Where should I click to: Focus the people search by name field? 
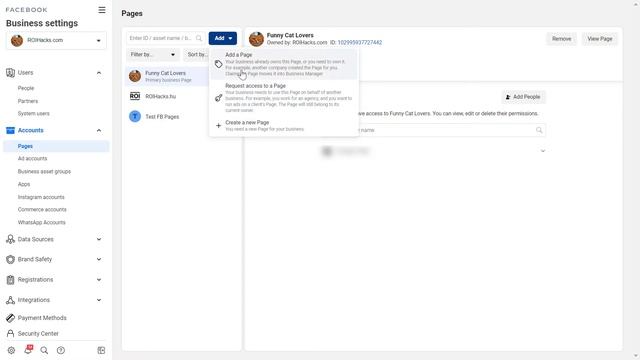451,130
